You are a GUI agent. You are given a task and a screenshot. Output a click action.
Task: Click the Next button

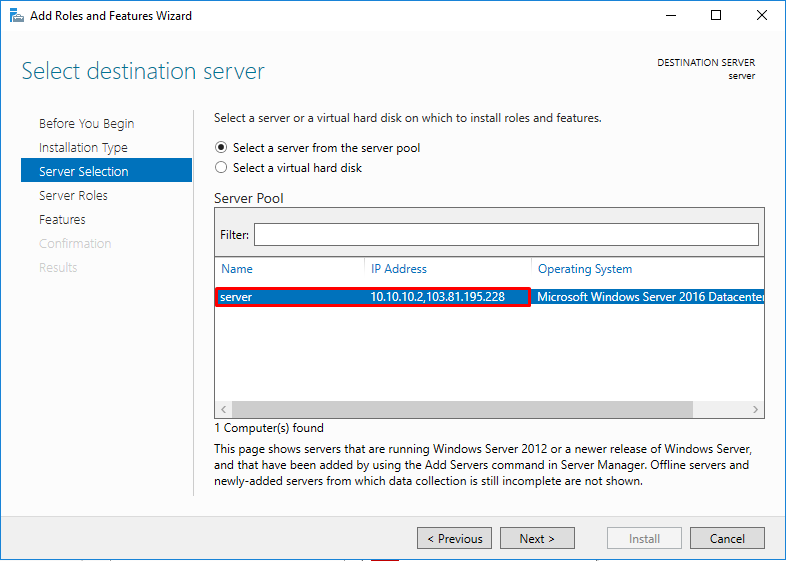pyautogui.click(x=537, y=538)
